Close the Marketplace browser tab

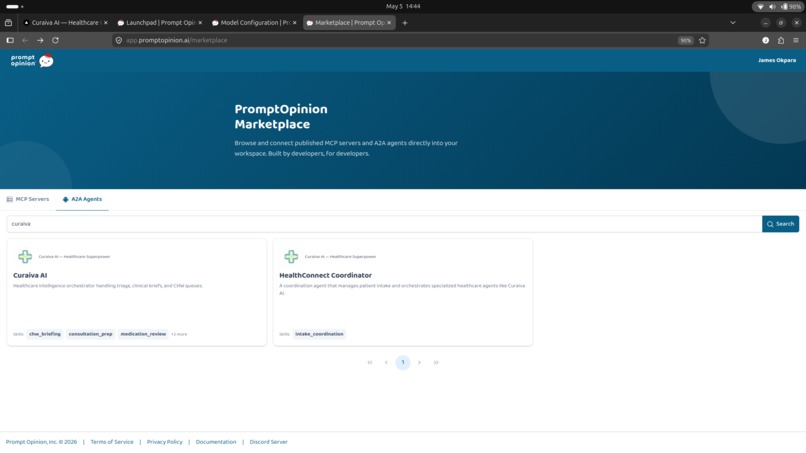(389, 23)
